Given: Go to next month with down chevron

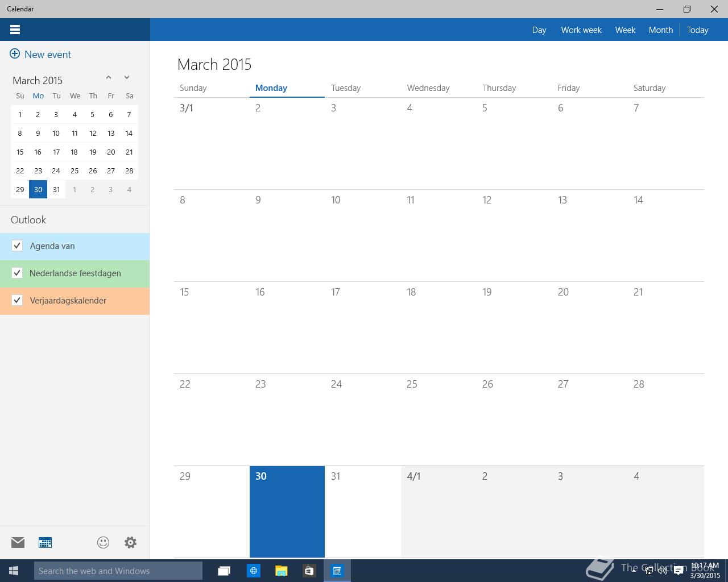Looking at the screenshot, I should [x=127, y=77].
